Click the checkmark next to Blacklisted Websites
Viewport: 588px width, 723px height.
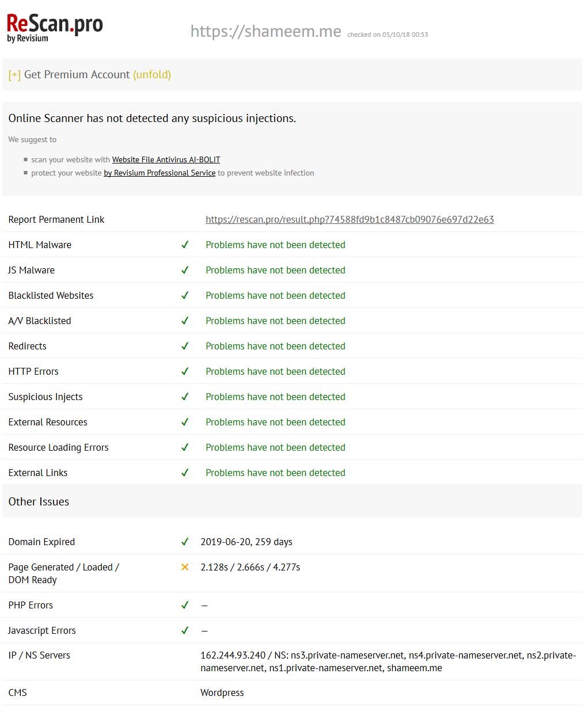pos(185,295)
